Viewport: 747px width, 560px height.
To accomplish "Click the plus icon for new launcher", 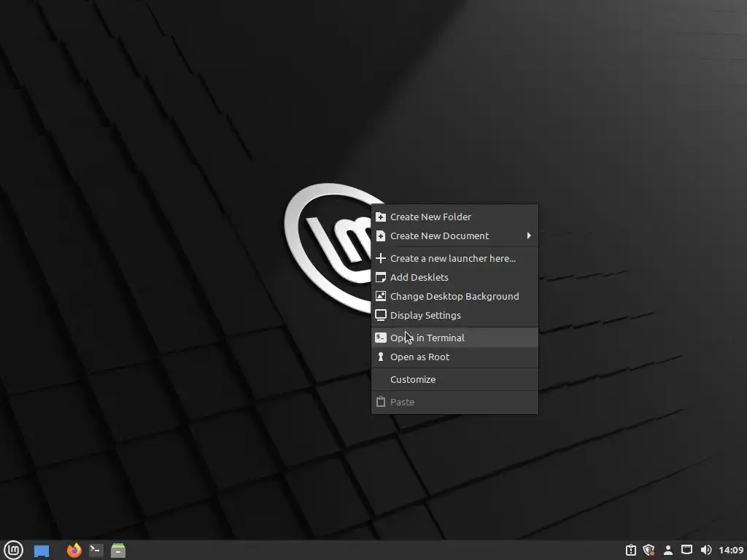I will 381,258.
